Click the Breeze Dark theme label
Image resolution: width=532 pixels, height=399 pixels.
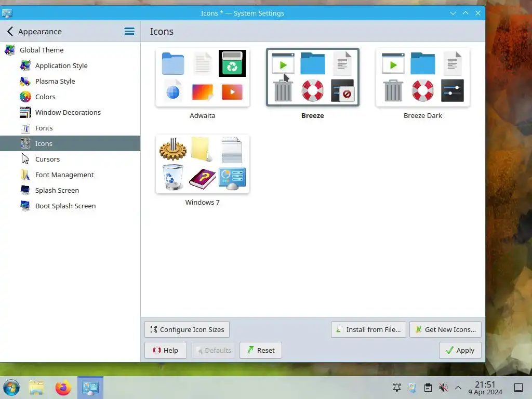[x=423, y=115]
